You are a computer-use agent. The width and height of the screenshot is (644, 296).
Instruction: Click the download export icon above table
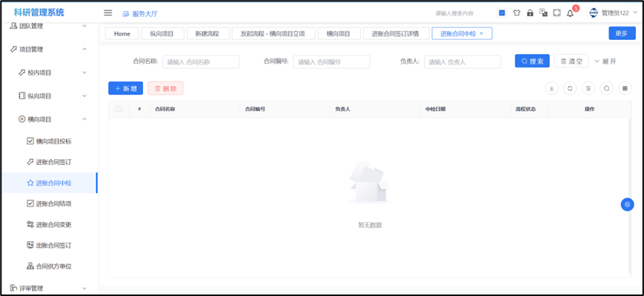point(551,88)
